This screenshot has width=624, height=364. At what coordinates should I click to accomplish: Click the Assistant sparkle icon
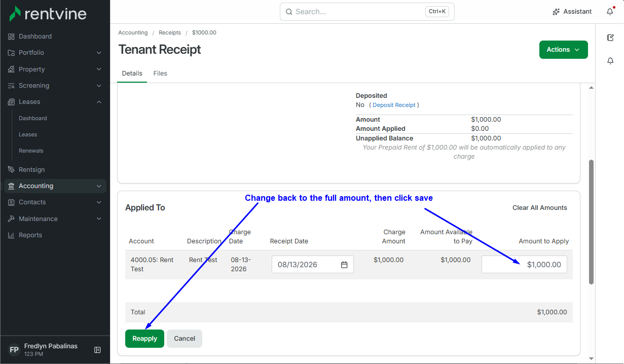(x=556, y=12)
